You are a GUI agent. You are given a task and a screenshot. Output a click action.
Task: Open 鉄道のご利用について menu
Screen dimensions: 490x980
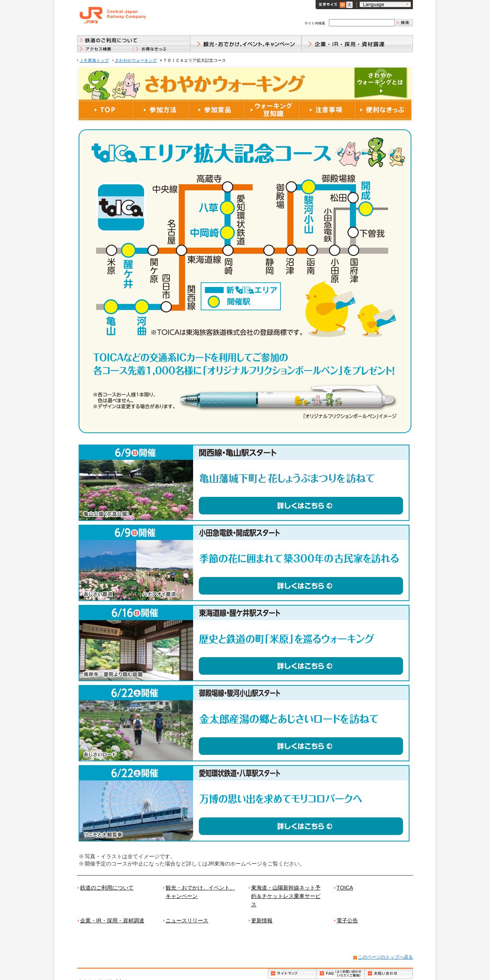tap(134, 40)
